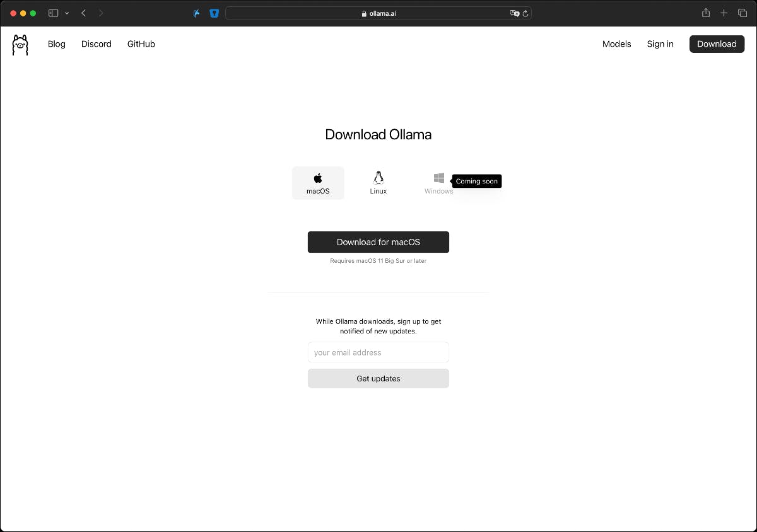Select the Windows platform tab
This screenshot has width=757, height=532.
click(439, 183)
